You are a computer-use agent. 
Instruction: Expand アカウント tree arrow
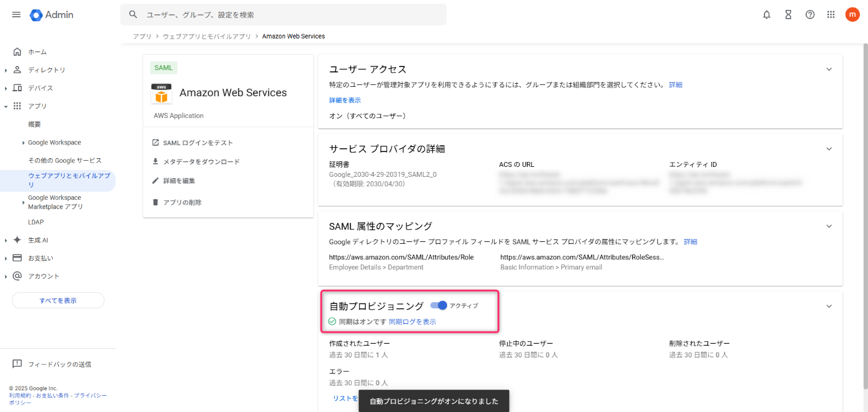[x=6, y=276]
